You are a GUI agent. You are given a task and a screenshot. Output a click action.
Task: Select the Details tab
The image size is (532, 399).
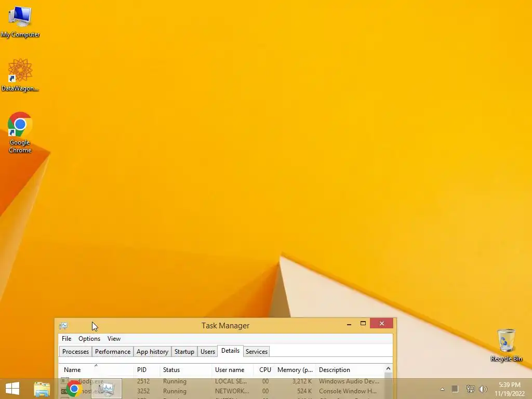tap(230, 351)
